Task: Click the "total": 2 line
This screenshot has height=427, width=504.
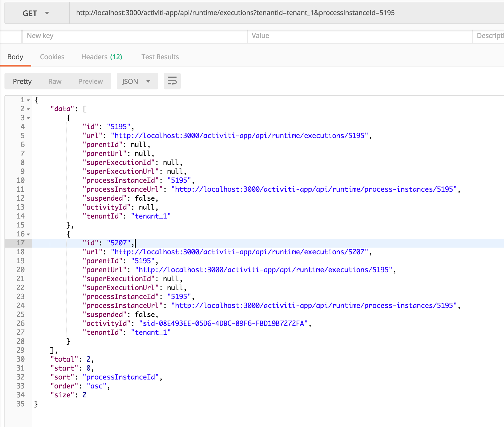Action: 72,359
